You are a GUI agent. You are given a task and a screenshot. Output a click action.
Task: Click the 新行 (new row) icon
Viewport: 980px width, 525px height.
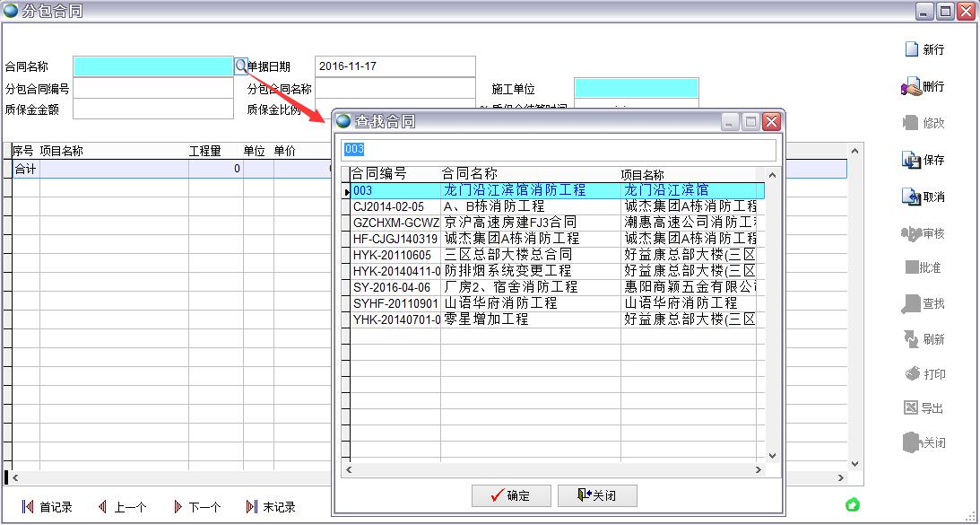coord(912,49)
